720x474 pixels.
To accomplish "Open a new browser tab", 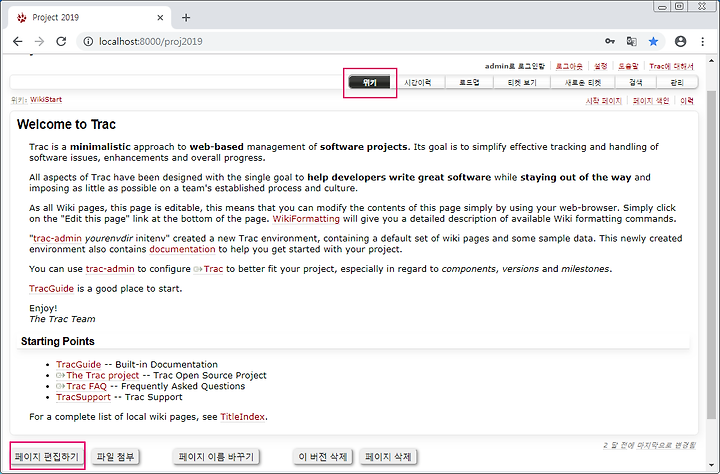I will coord(186,17).
